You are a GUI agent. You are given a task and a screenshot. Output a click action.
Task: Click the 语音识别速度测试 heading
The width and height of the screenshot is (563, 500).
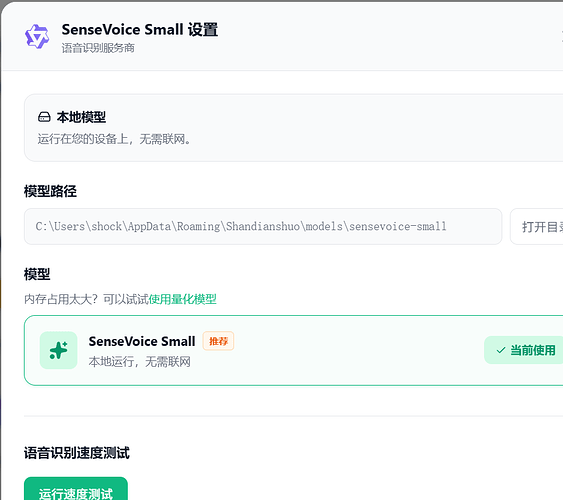point(76,453)
